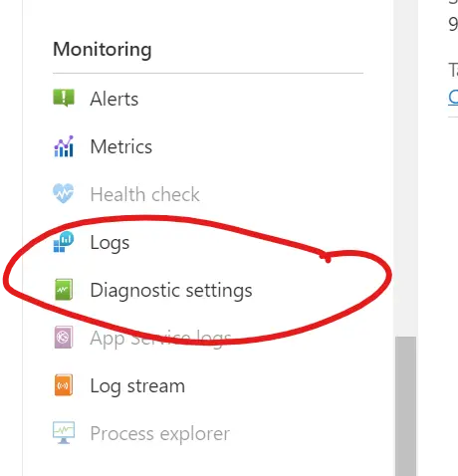This screenshot has width=458, height=476.
Task: Select App Service logs entry
Action: pyautogui.click(x=160, y=339)
